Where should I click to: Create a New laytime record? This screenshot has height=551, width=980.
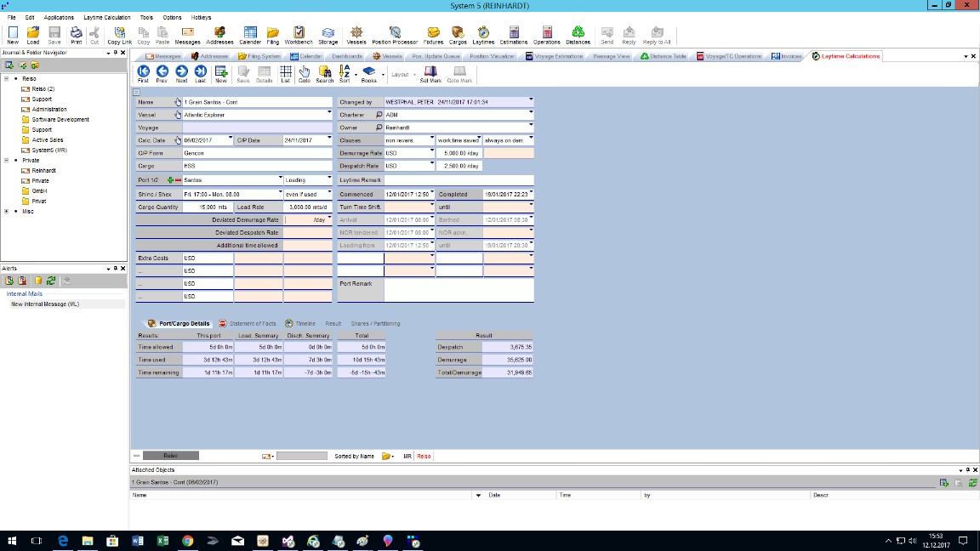point(220,74)
